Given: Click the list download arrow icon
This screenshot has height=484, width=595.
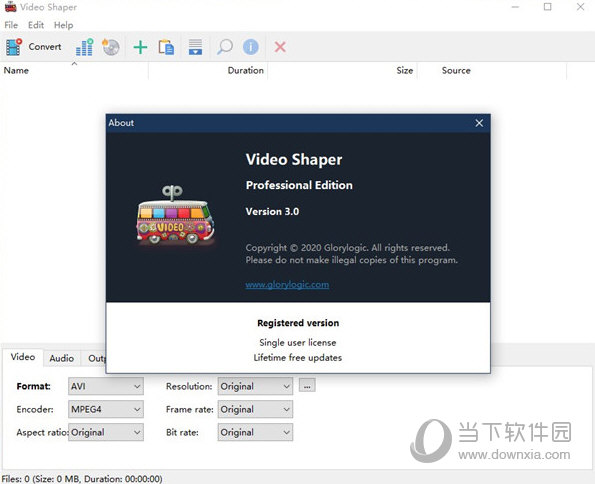Looking at the screenshot, I should (x=195, y=47).
